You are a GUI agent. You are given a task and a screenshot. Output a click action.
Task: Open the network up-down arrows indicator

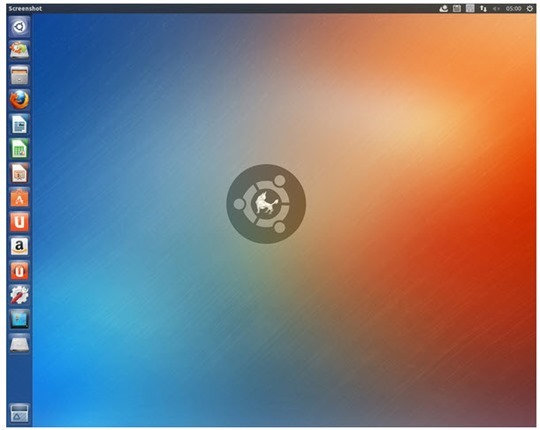[484, 9]
